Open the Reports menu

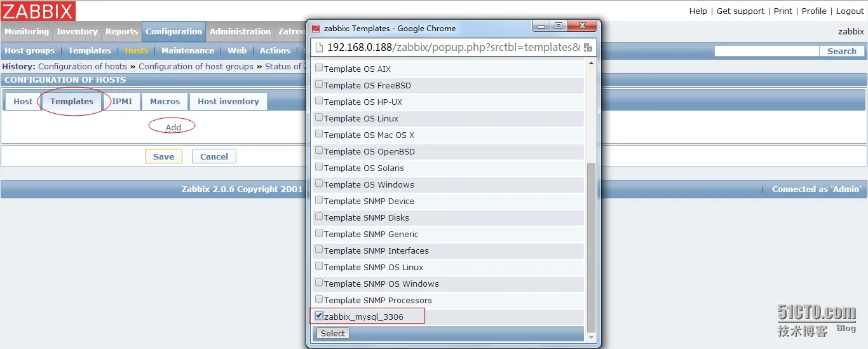121,32
